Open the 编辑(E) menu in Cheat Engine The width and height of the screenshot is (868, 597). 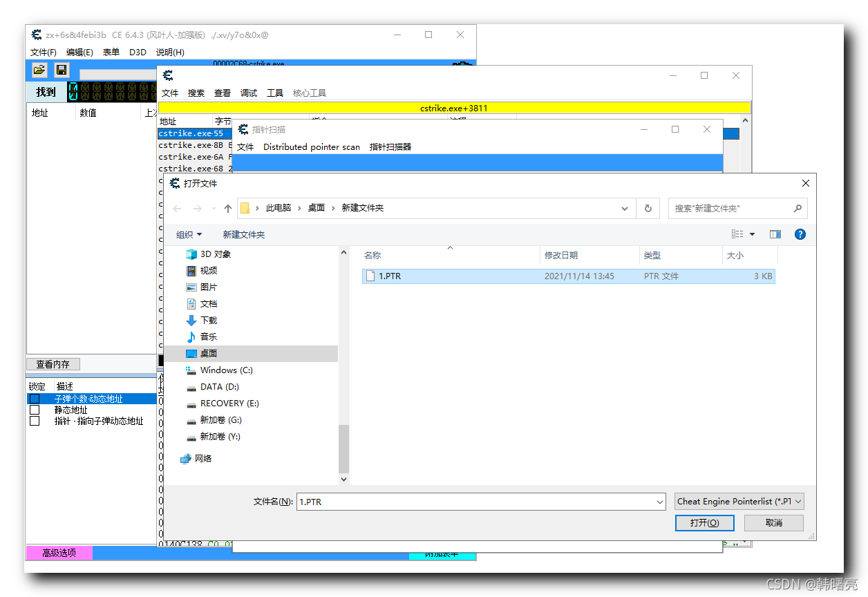pos(79,53)
